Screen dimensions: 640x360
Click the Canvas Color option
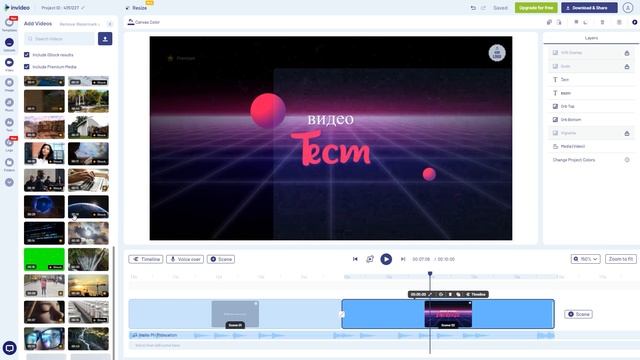pyautogui.click(x=144, y=22)
